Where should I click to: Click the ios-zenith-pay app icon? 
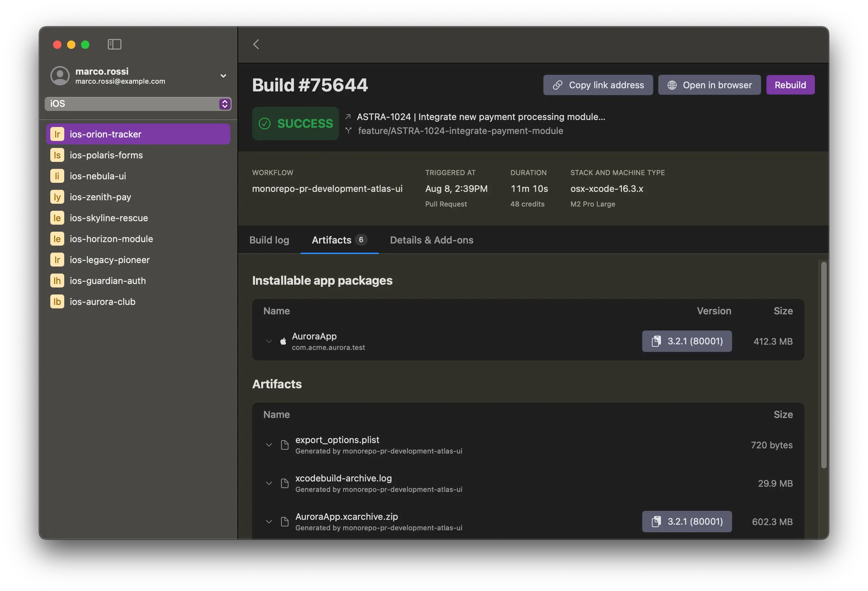pos(57,197)
